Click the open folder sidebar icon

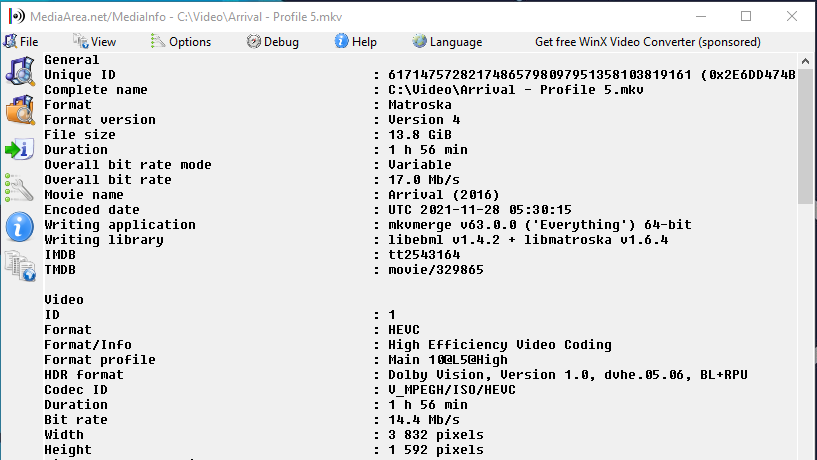tap(20, 110)
